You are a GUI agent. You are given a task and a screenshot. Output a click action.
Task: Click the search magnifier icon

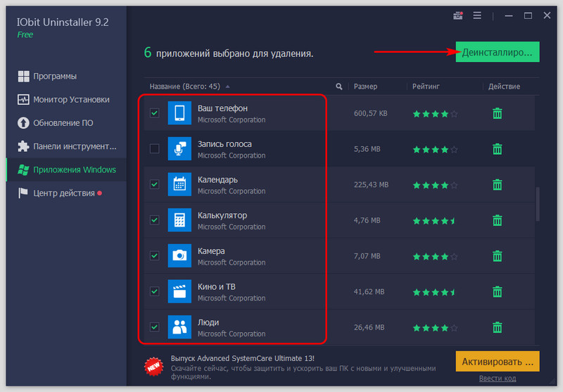[339, 87]
